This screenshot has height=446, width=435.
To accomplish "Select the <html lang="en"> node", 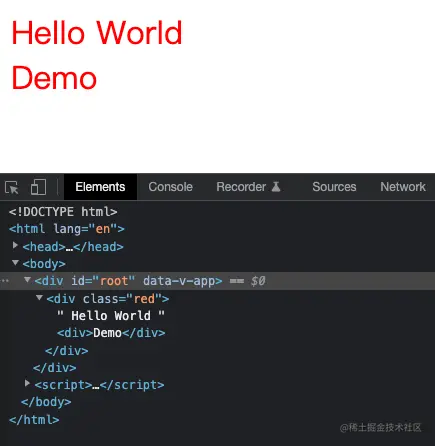I will coord(67,229).
